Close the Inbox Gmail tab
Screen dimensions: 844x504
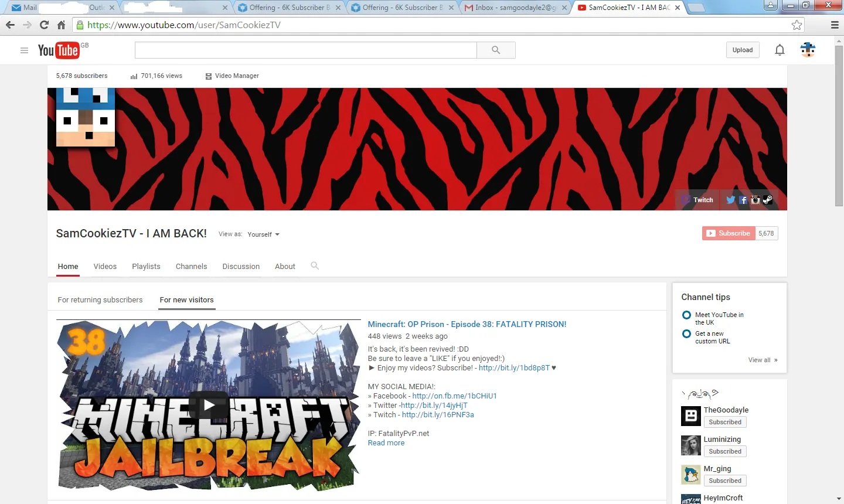point(564,8)
